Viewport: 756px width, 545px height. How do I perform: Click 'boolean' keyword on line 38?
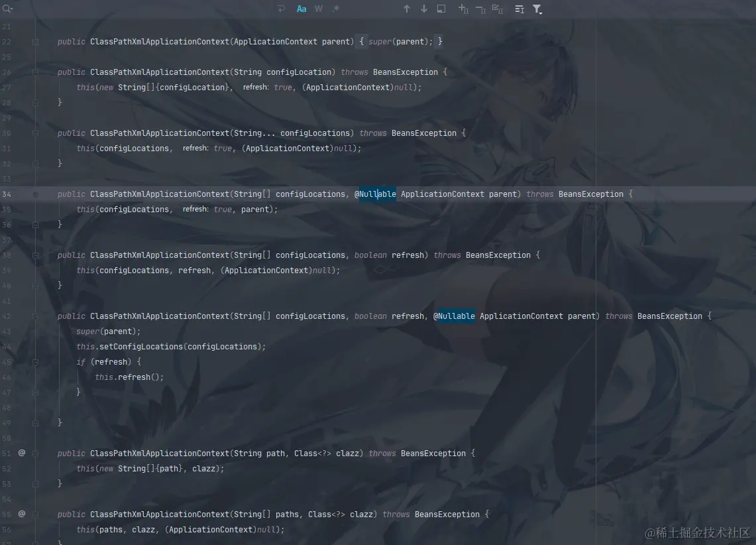[x=370, y=255]
